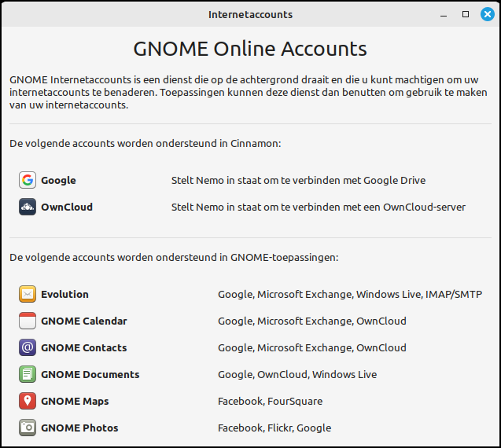501x448 pixels.
Task: Click the OwnCloud-server description text
Action: tap(319, 207)
